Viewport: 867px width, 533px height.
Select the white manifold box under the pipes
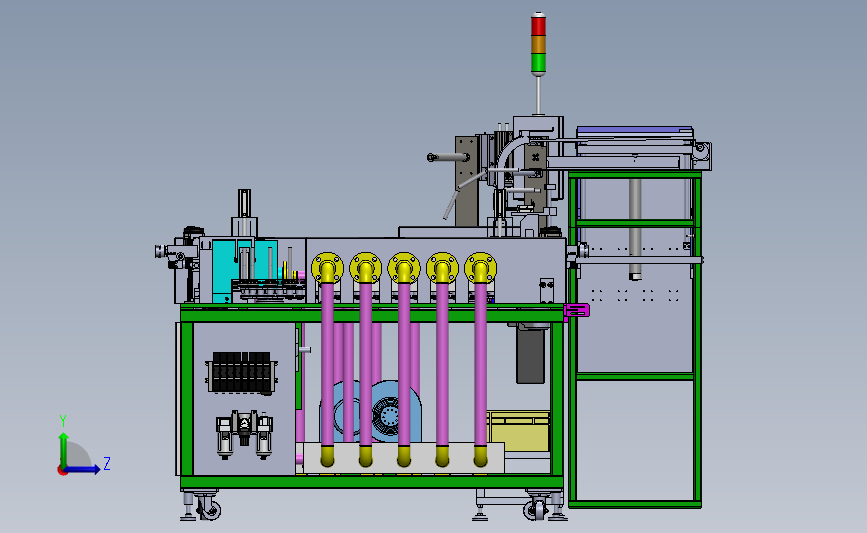(x=404, y=458)
